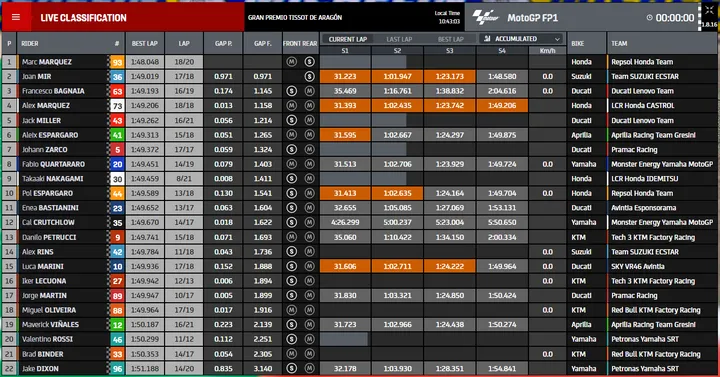Click Oliveira front tyre M icon
Viewport: 720px width, 377px height.
coord(291,310)
